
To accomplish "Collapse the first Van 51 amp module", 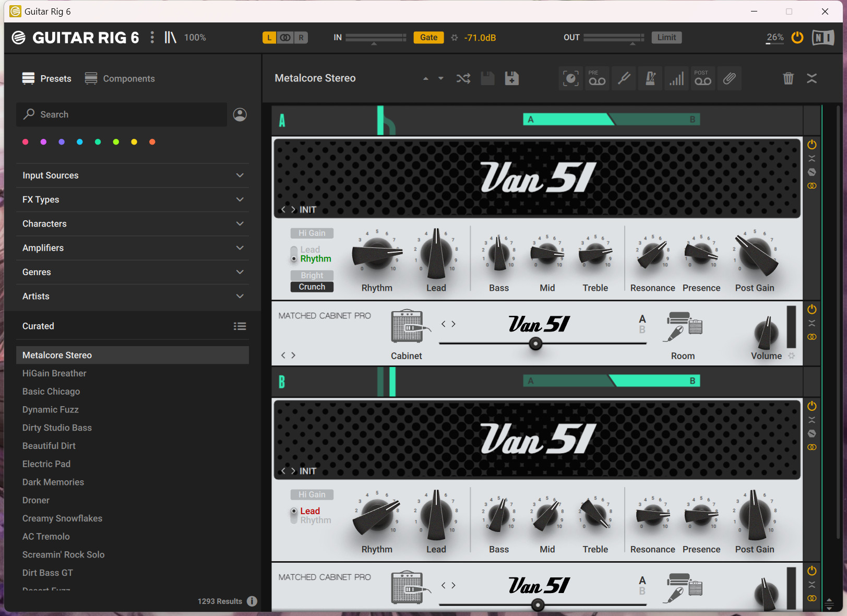I will [812, 158].
